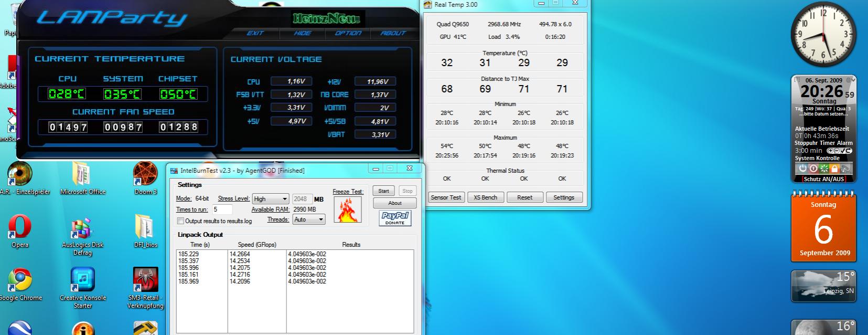The width and height of the screenshot is (868, 335).
Task: Click the Sensor Test button in Real Temp
Action: click(x=446, y=197)
